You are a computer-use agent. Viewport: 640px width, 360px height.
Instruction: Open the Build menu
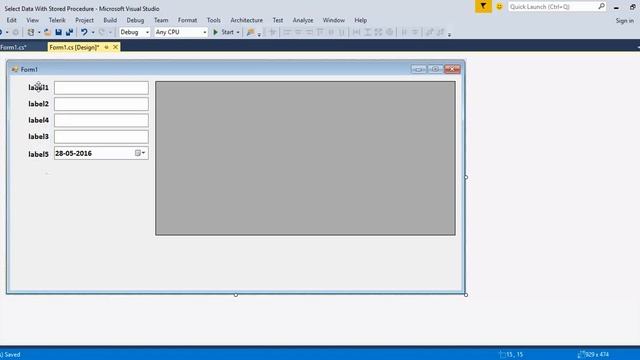coord(110,20)
